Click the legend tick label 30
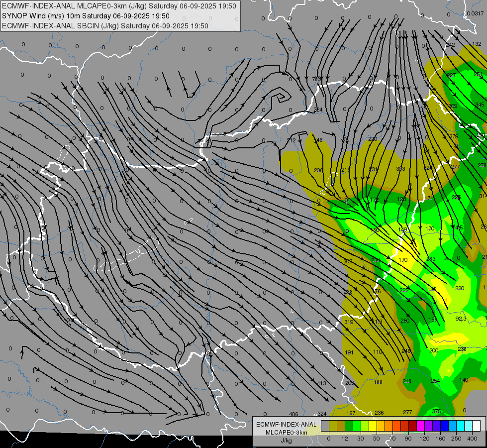Viewport: 487px width, 448px height. [x=360, y=439]
